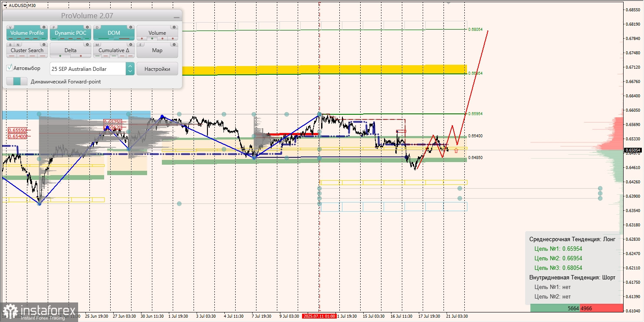Open DOM gear settings
This screenshot has height=322, width=644.
pos(130,27)
